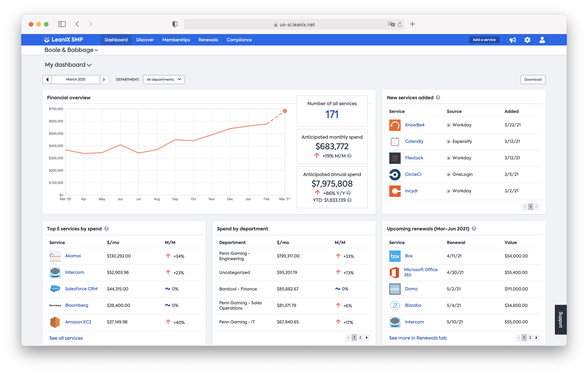Switch to the Renewals tab
Viewport: 588px width, 374px height.
point(208,39)
